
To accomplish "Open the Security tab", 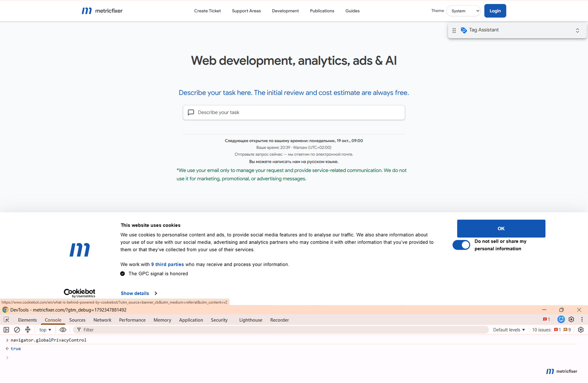I will [219, 320].
